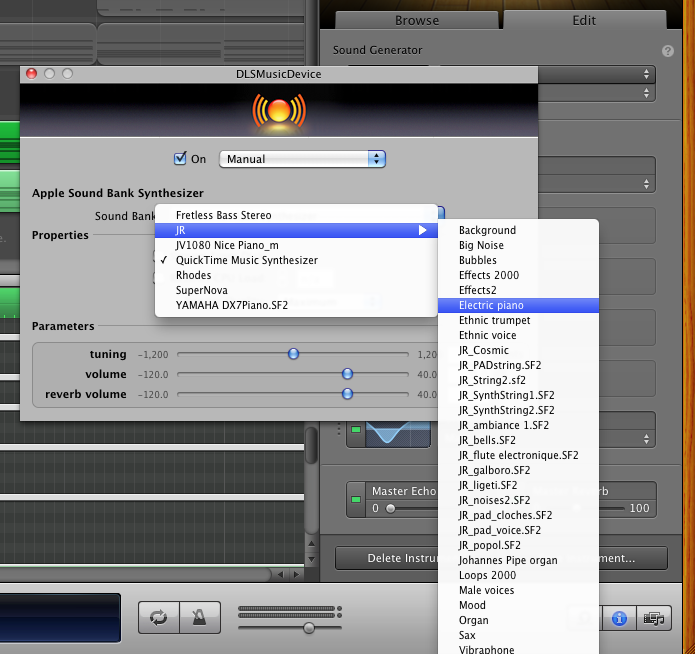Choose Effects 2000 entry
The width and height of the screenshot is (695, 654).
tap(518, 275)
